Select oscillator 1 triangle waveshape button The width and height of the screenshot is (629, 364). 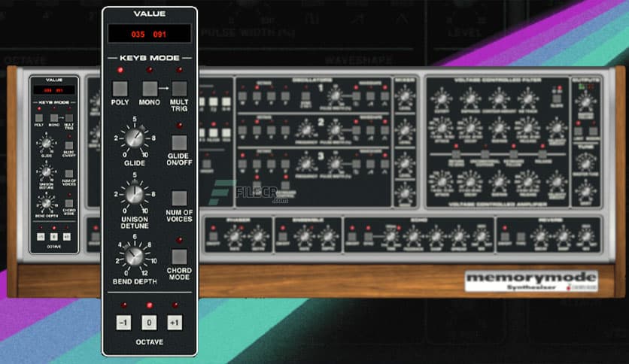384,96
